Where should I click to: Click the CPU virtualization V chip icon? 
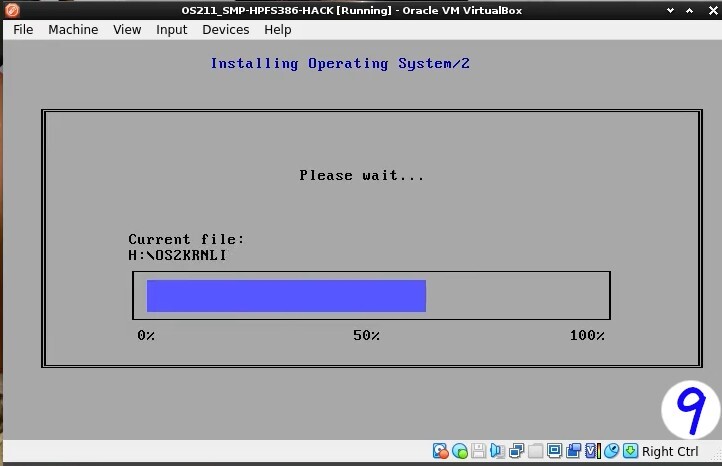point(592,451)
